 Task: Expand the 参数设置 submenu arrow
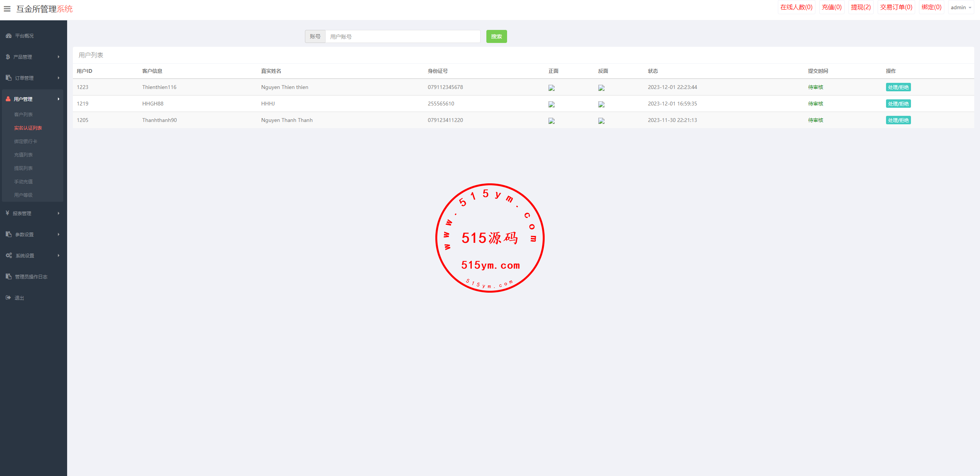coord(59,234)
